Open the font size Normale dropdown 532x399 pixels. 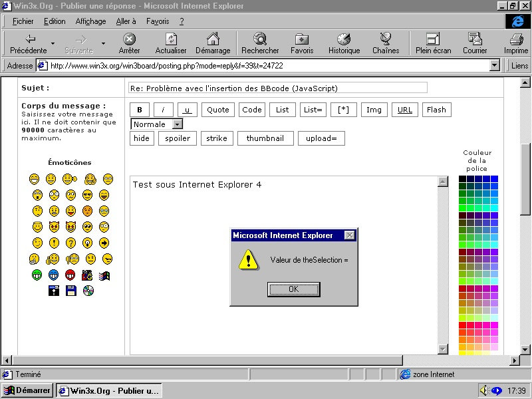[x=157, y=124]
